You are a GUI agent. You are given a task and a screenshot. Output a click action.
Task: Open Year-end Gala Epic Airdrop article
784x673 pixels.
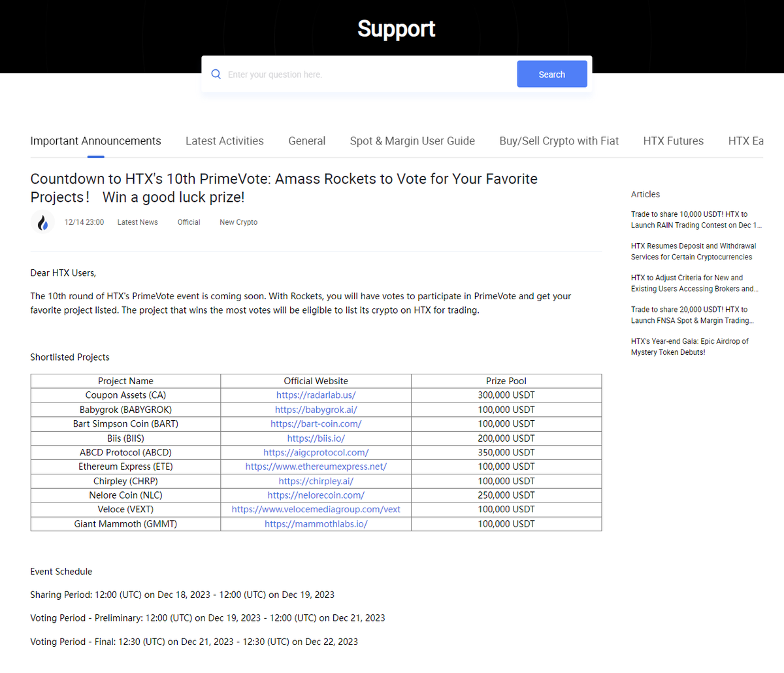[690, 346]
